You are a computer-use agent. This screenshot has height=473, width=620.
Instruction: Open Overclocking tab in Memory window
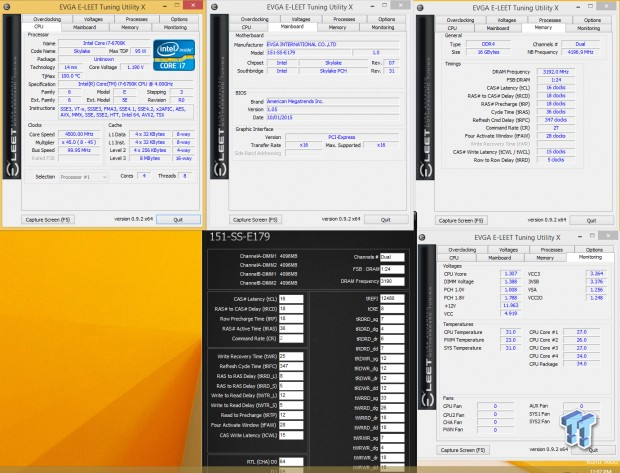click(461, 20)
